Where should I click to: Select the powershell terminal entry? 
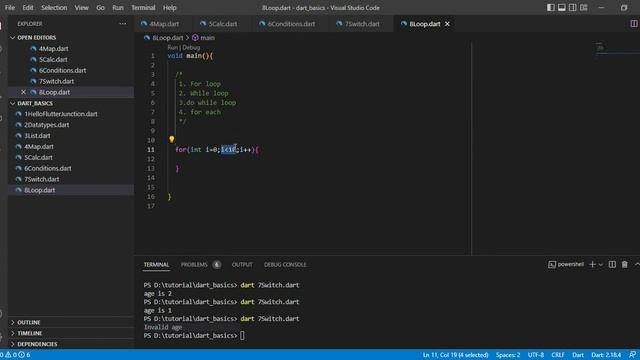566,264
